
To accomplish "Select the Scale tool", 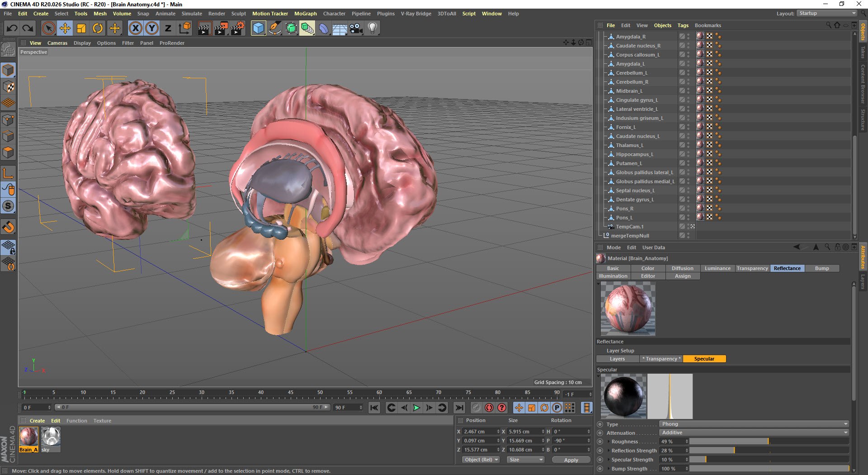I will pyautogui.click(x=81, y=28).
